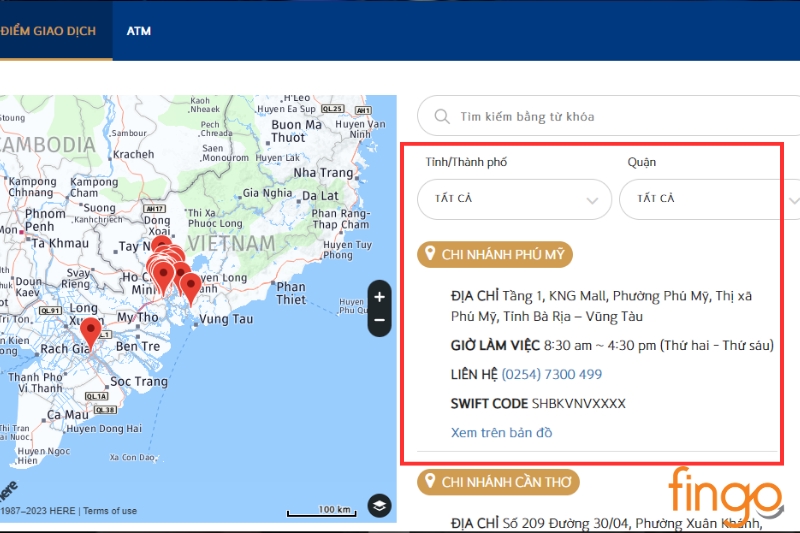Click the Ben Tre label on the map
Viewport: 800px width, 533px height.
click(138, 346)
